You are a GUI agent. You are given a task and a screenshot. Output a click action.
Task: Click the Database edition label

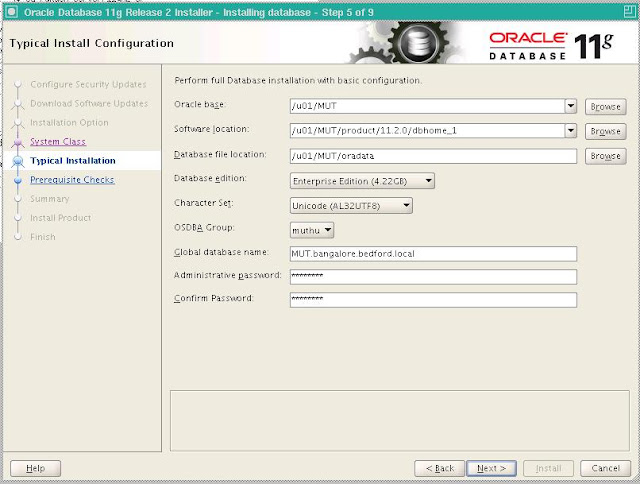coord(210,178)
